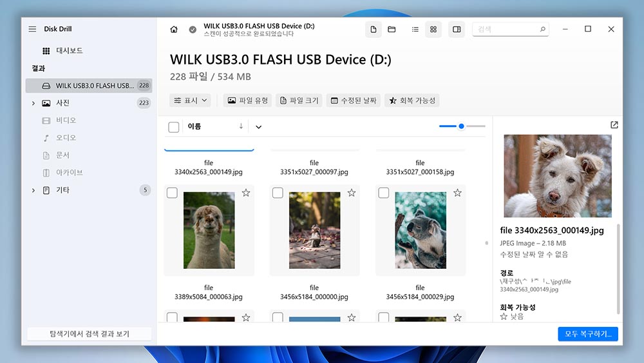Toggle the preview side panel icon
644x363 pixels.
(457, 30)
